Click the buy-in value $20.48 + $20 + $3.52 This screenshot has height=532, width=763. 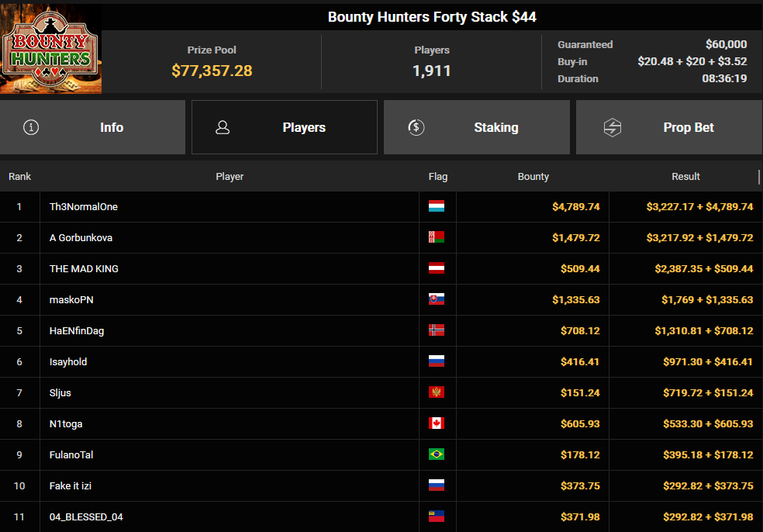[692, 61]
